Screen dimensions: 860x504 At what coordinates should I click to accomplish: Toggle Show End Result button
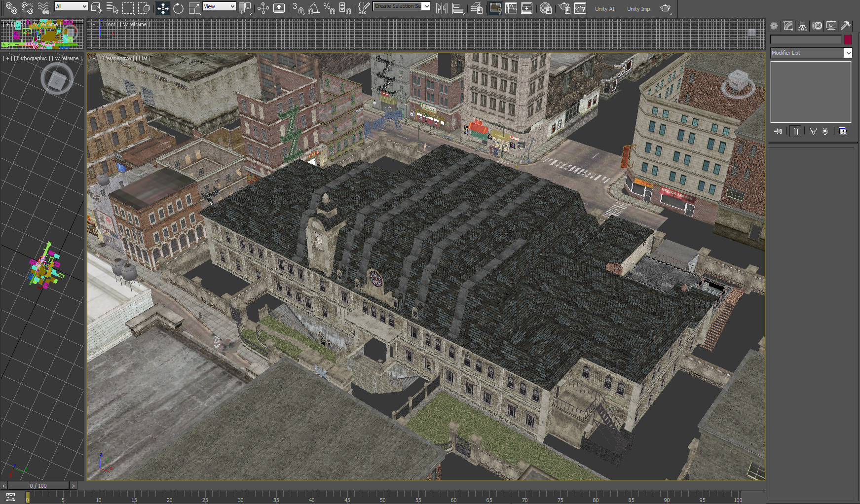[x=796, y=131]
